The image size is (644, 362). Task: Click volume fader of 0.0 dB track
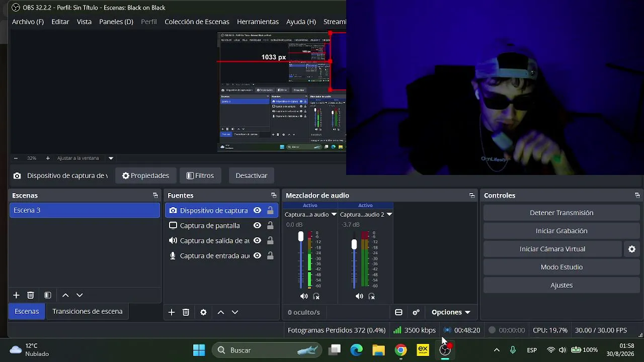point(301,236)
